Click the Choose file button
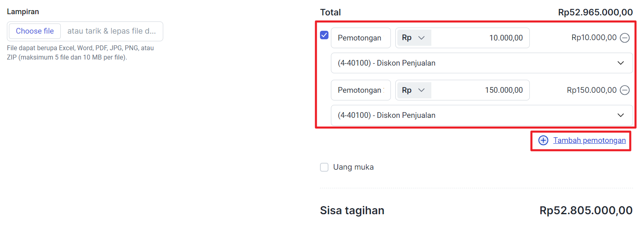Image resolution: width=644 pixels, height=230 pixels. point(35,31)
